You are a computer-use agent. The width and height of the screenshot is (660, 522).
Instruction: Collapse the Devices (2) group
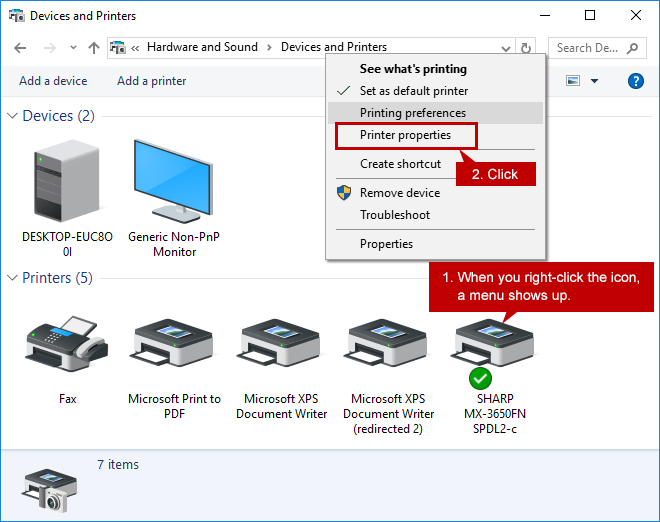point(13,116)
